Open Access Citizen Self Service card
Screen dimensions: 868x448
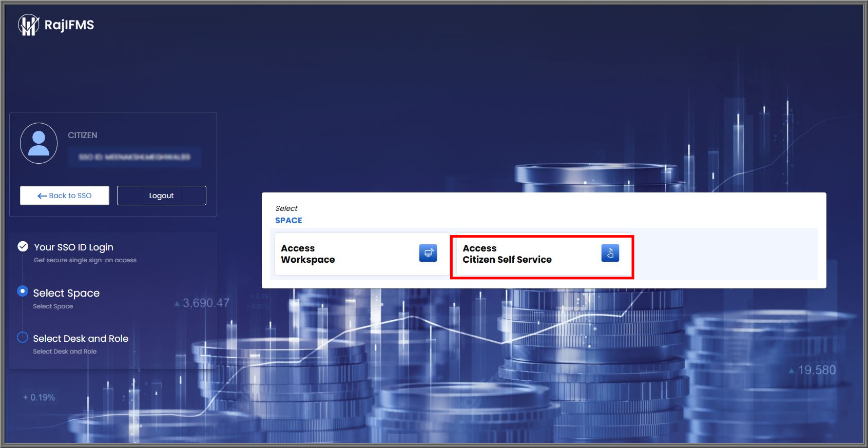point(542,257)
